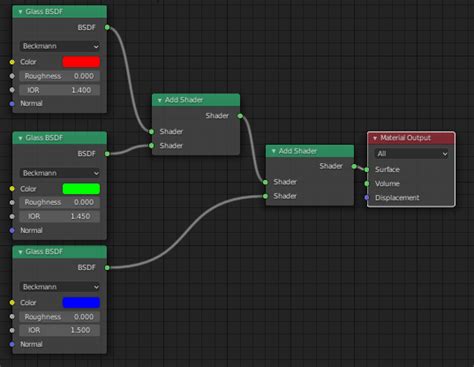This screenshot has height=367, width=474.
Task: Click the IOR 1.400 field
Action: [x=59, y=90]
